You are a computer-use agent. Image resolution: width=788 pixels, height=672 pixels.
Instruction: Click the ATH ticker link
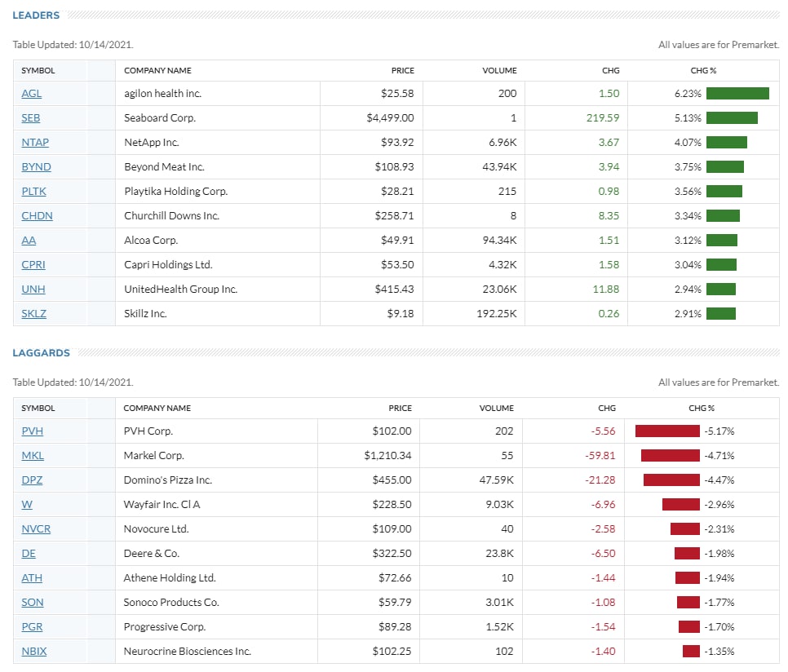[x=32, y=578]
